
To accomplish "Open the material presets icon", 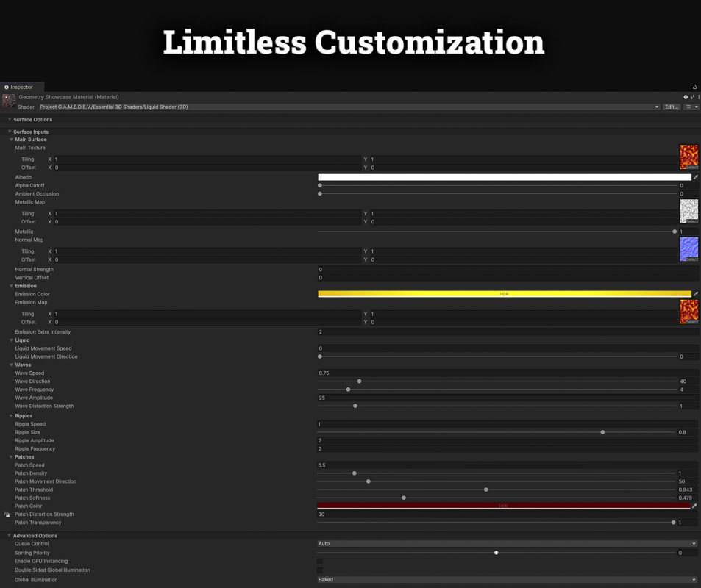I will 692,97.
